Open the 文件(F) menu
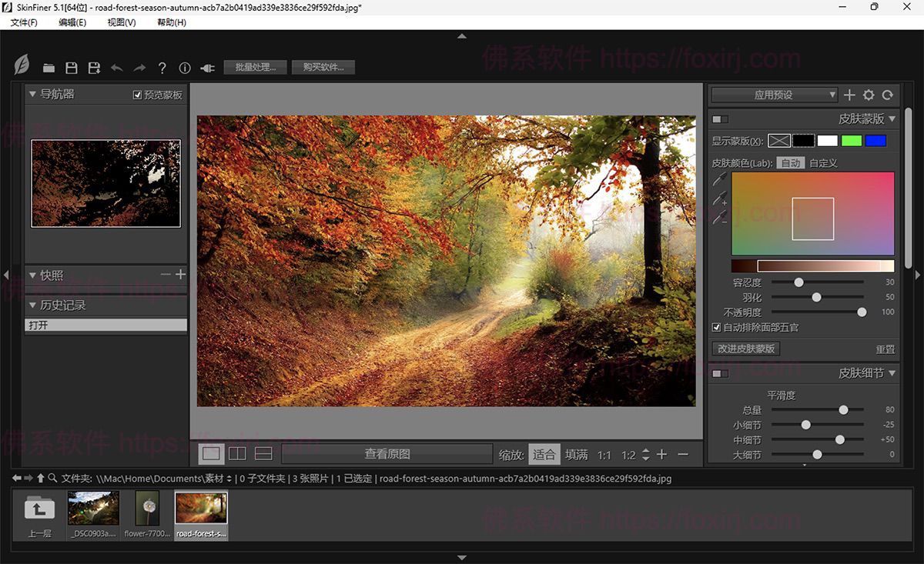Image resolution: width=924 pixels, height=564 pixels. [24, 22]
